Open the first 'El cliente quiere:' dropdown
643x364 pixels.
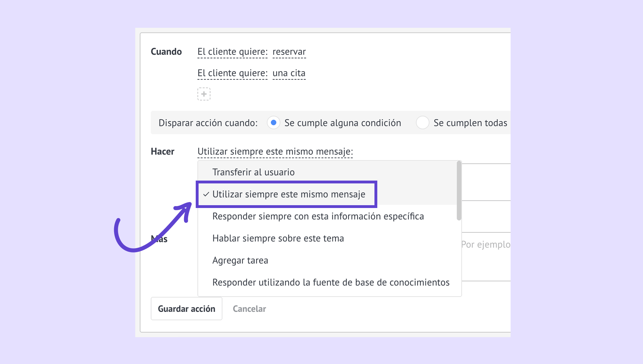[x=232, y=52]
